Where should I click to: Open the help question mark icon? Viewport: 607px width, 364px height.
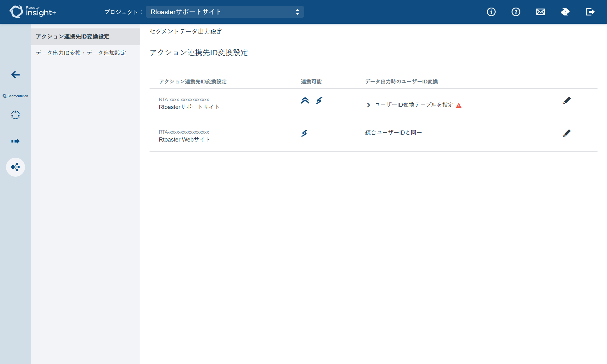(x=516, y=12)
